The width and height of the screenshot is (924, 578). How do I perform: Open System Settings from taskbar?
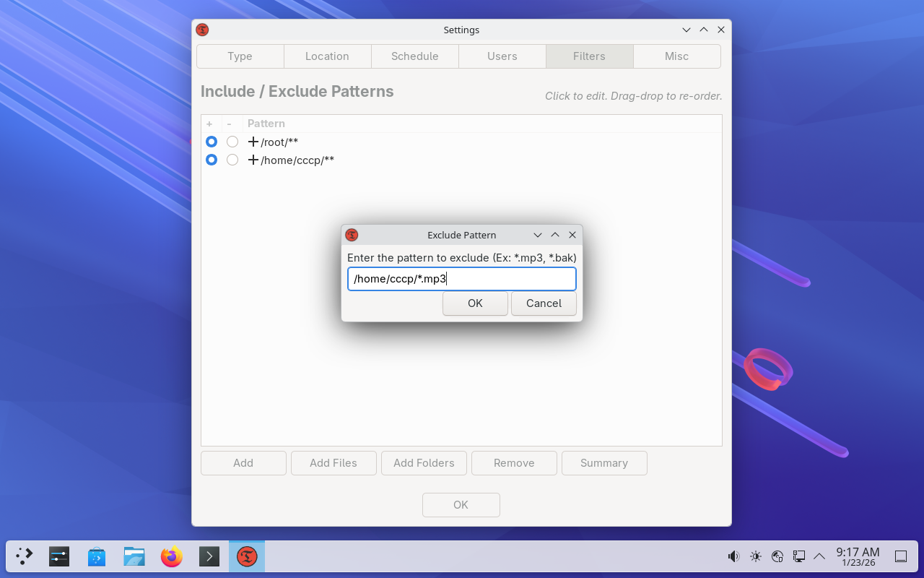click(x=59, y=556)
